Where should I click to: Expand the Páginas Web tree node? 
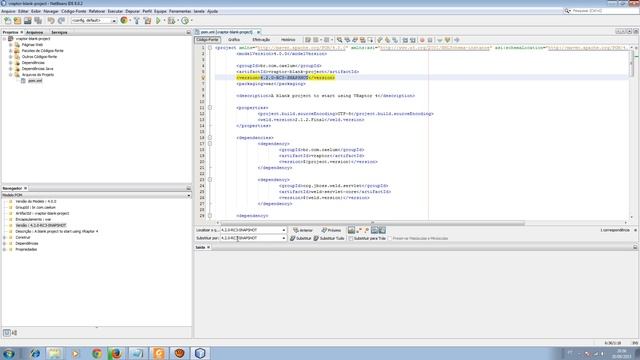point(11,45)
